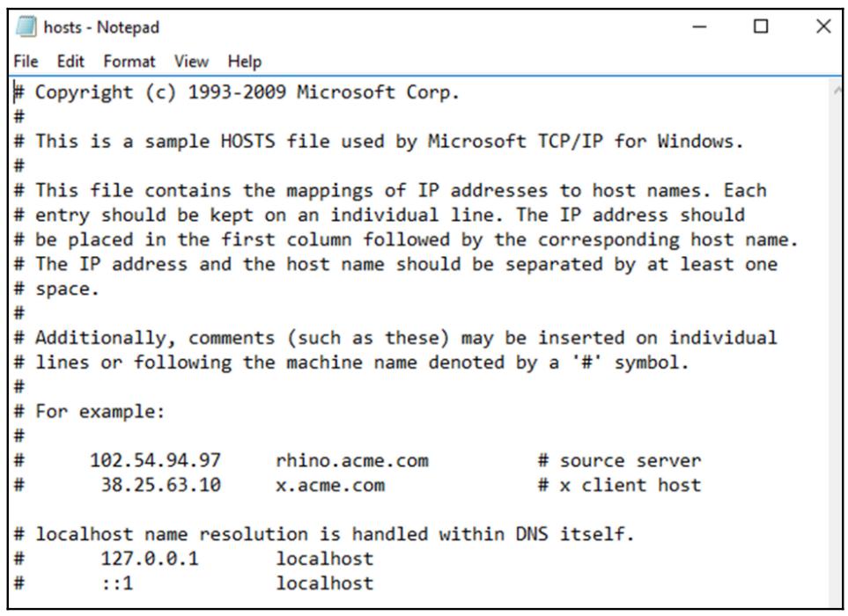This screenshot has width=848, height=616.
Task: Click the "# source server" comment
Action: point(620,460)
